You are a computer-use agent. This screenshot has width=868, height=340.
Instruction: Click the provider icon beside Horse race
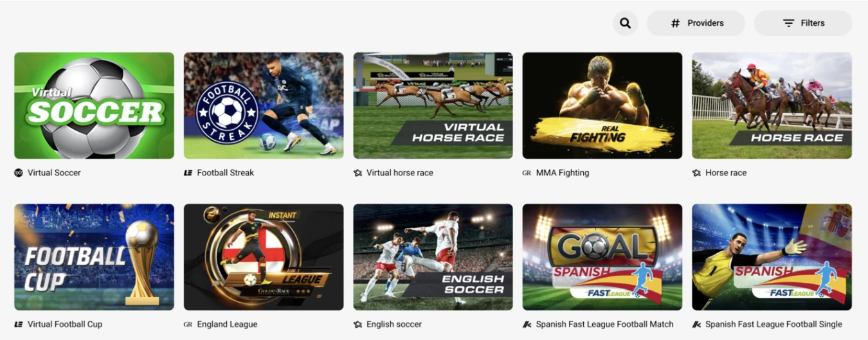[x=696, y=173]
